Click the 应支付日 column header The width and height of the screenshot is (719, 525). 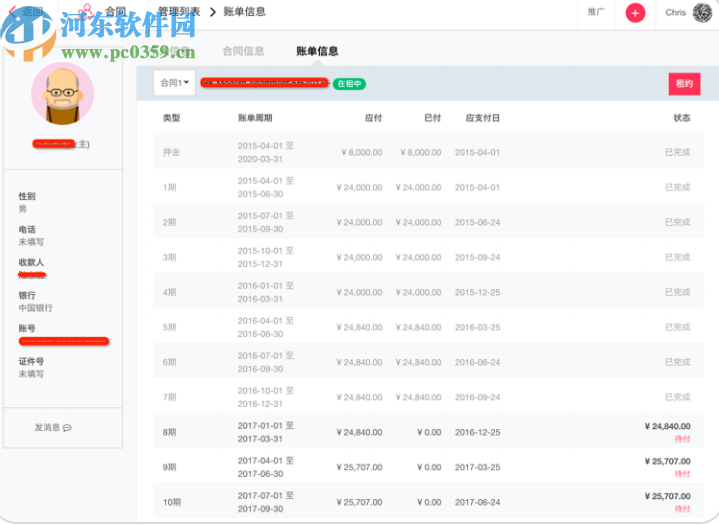click(482, 118)
